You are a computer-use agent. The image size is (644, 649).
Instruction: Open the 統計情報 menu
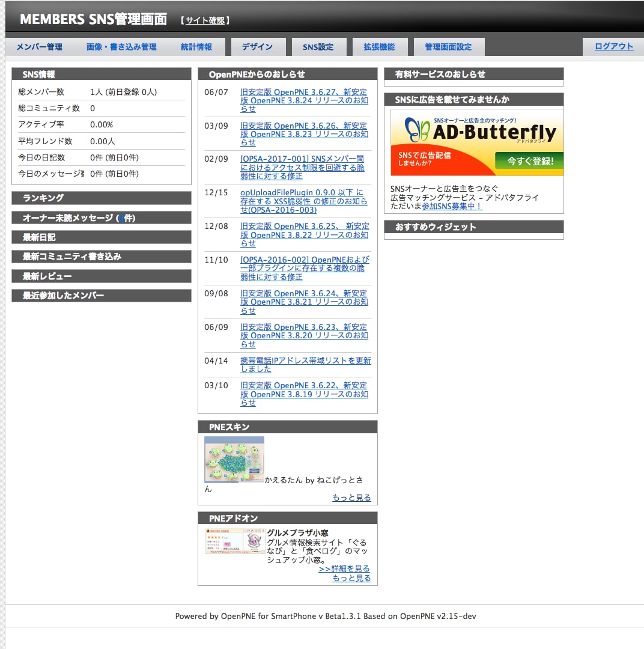tap(196, 47)
